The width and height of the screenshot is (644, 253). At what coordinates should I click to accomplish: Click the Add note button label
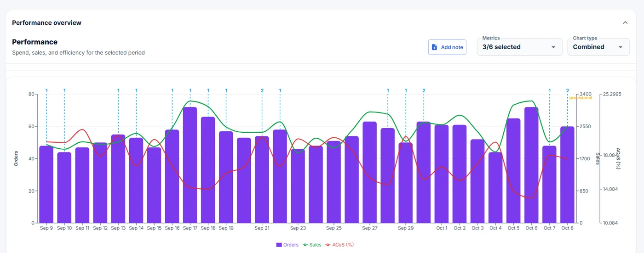(x=452, y=47)
